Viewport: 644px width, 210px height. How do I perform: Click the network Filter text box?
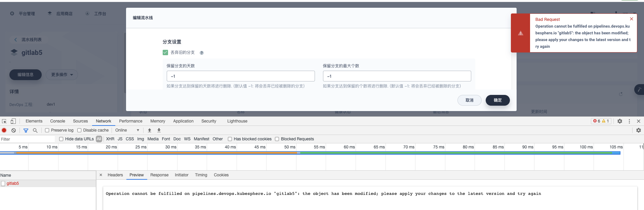tap(28, 139)
